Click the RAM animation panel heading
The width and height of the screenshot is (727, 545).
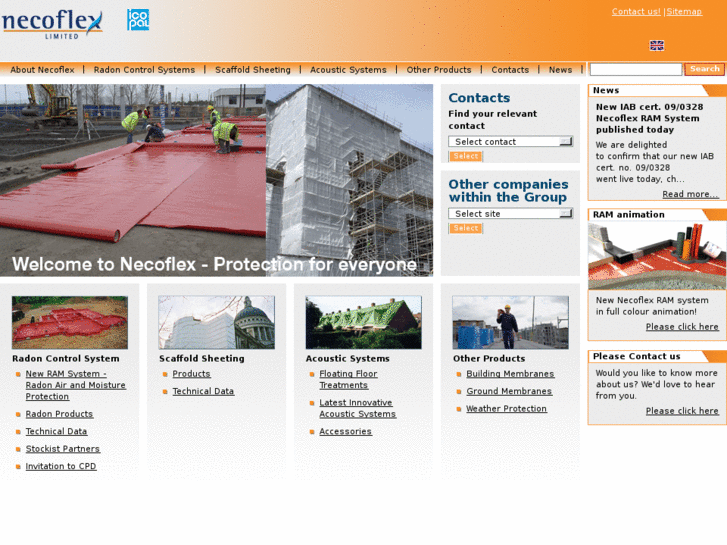point(628,214)
